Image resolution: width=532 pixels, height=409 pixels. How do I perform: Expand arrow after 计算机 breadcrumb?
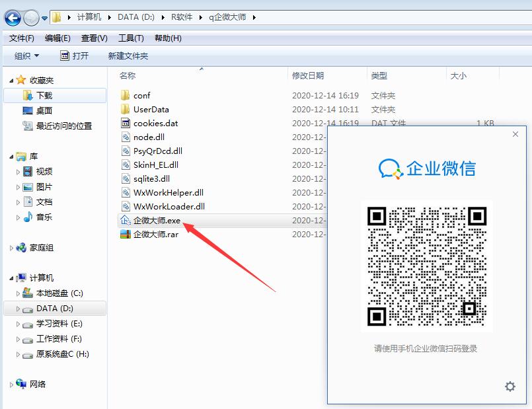(x=109, y=17)
